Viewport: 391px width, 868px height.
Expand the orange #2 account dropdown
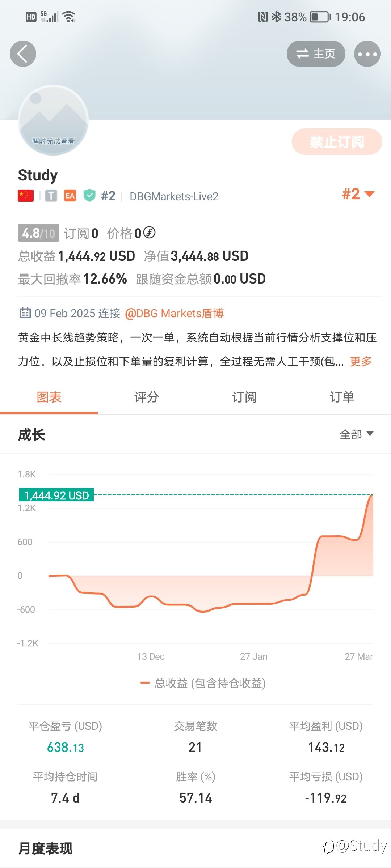(x=358, y=194)
